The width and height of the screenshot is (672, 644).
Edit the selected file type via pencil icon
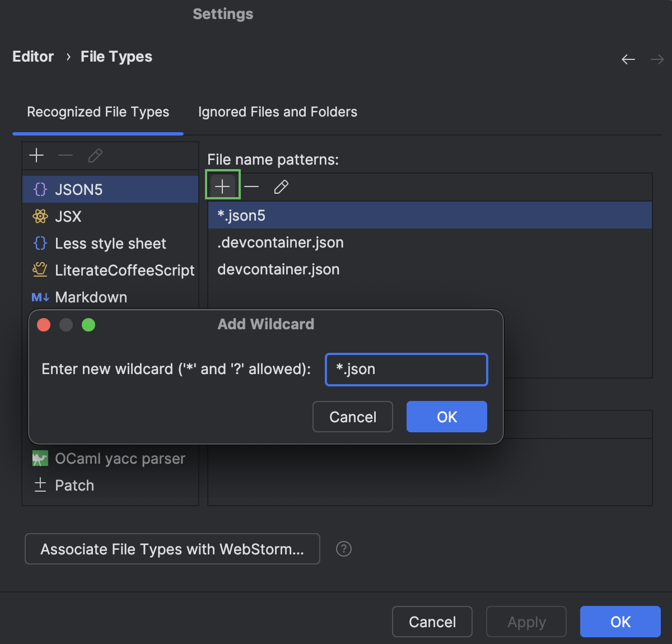[95, 156]
